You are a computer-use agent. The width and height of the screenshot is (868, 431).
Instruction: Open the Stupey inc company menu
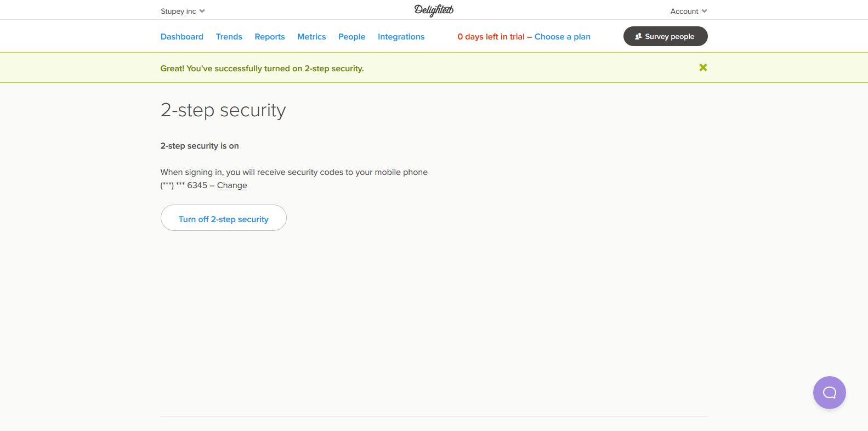point(183,11)
